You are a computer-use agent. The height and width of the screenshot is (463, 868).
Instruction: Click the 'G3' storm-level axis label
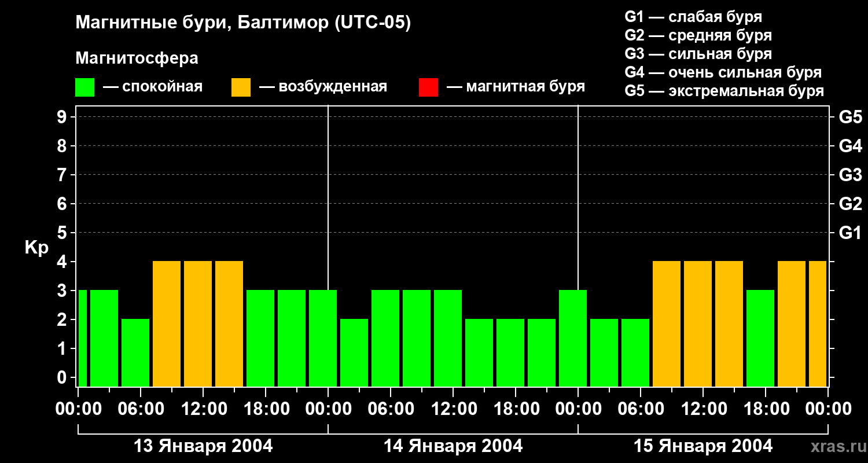pos(851,175)
